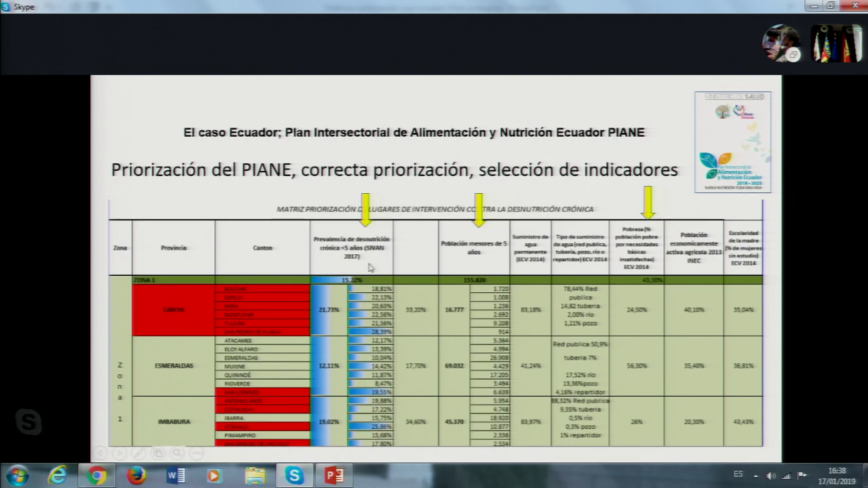
Task: Click the 'ESMERALDAS' province cell
Action: 174,366
